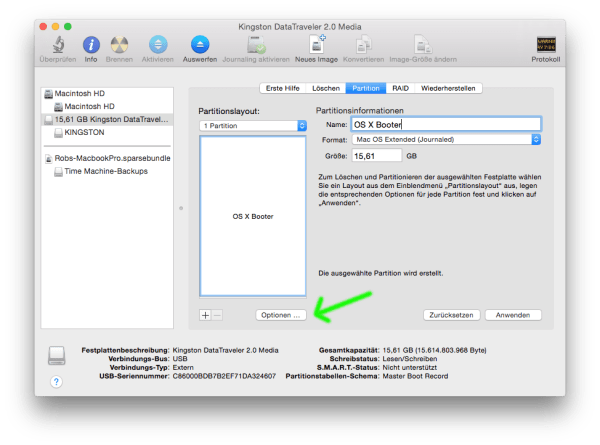
Task: Click the Zurücksetzen button
Action: pyautogui.click(x=452, y=315)
